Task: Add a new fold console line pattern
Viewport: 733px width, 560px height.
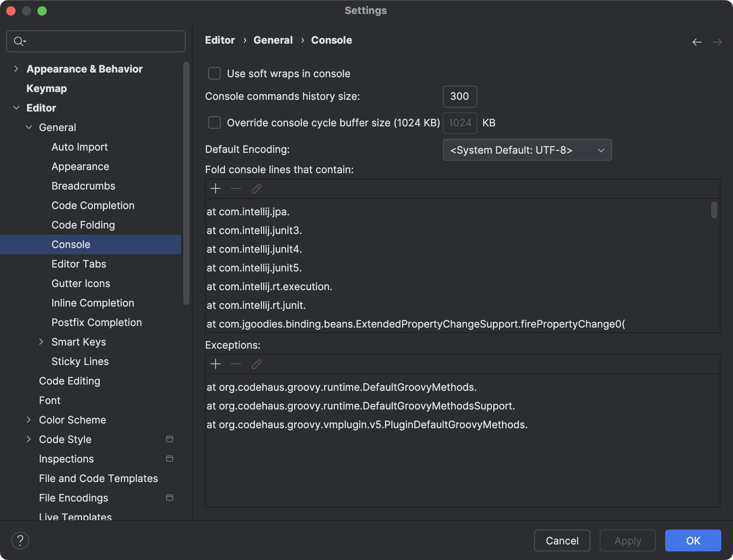Action: point(216,189)
